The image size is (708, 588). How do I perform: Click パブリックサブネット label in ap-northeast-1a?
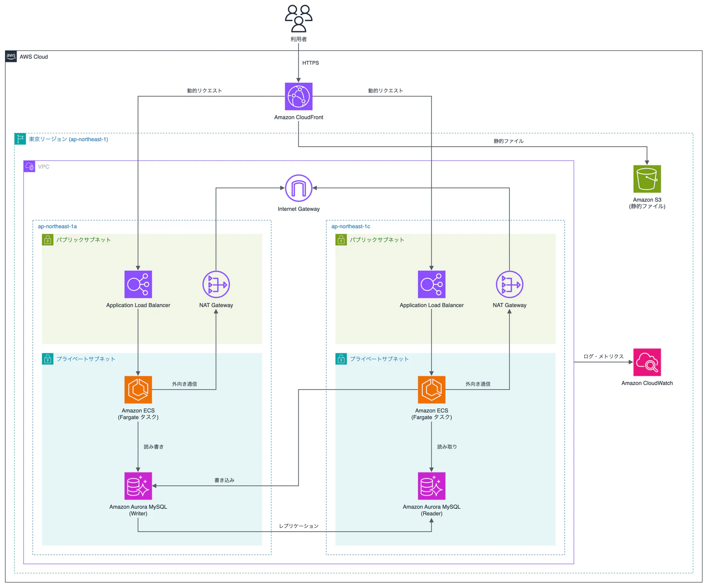[83, 240]
